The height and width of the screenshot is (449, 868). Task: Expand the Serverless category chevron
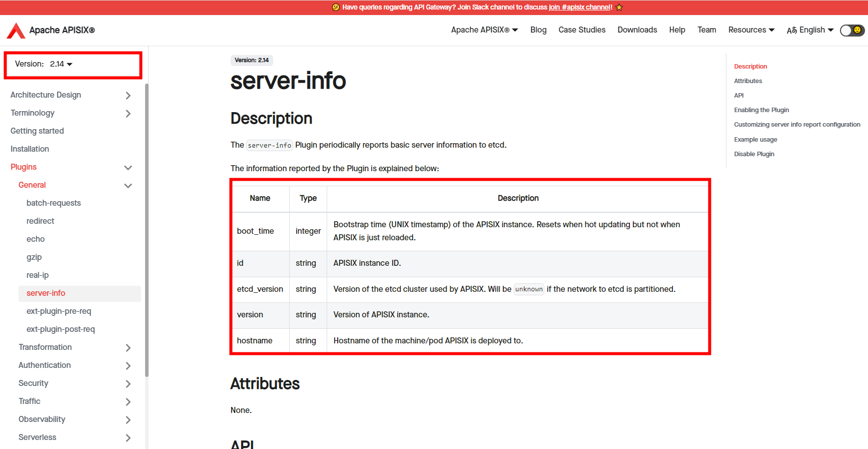[x=128, y=437]
